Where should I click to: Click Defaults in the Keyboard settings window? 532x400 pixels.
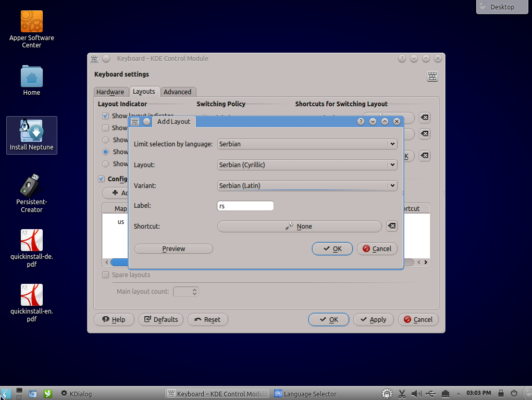pyautogui.click(x=161, y=320)
